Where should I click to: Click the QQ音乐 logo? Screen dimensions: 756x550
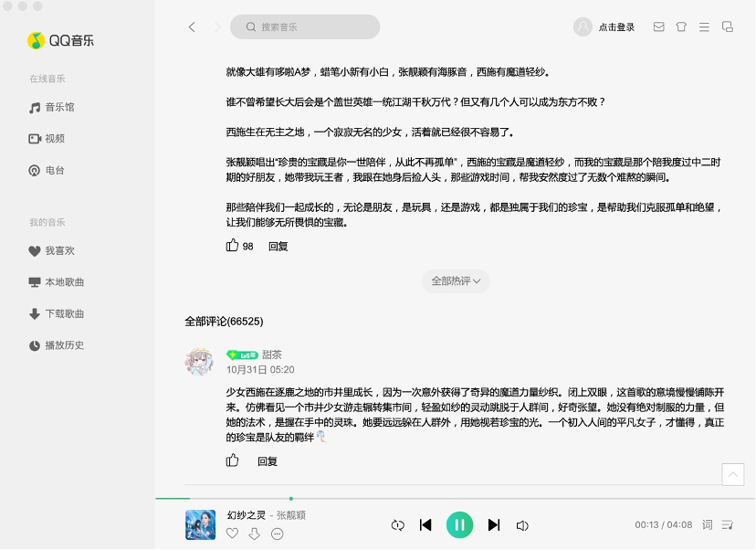[x=61, y=40]
